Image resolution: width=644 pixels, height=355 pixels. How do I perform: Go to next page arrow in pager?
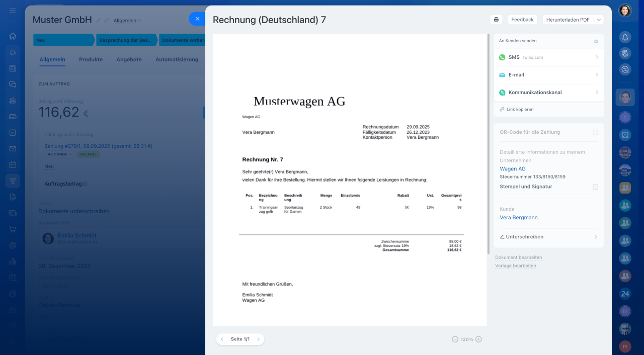(259, 339)
